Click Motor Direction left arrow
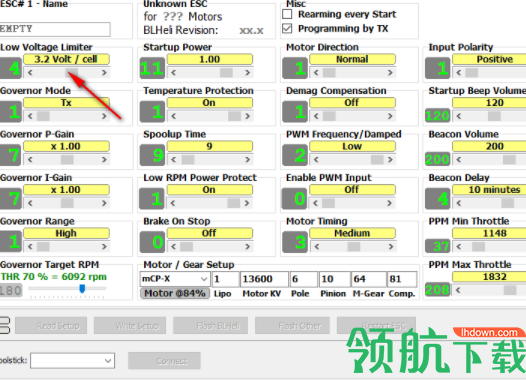This screenshot has height=380, width=526. click(316, 72)
